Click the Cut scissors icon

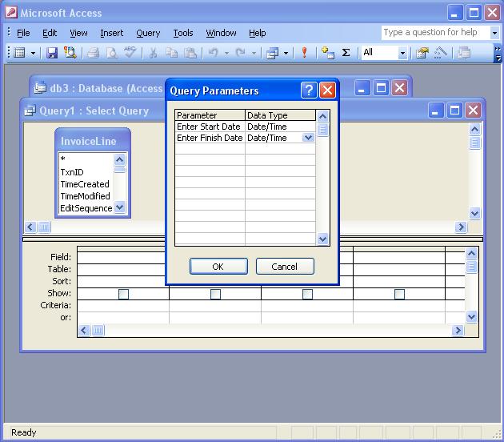click(154, 52)
